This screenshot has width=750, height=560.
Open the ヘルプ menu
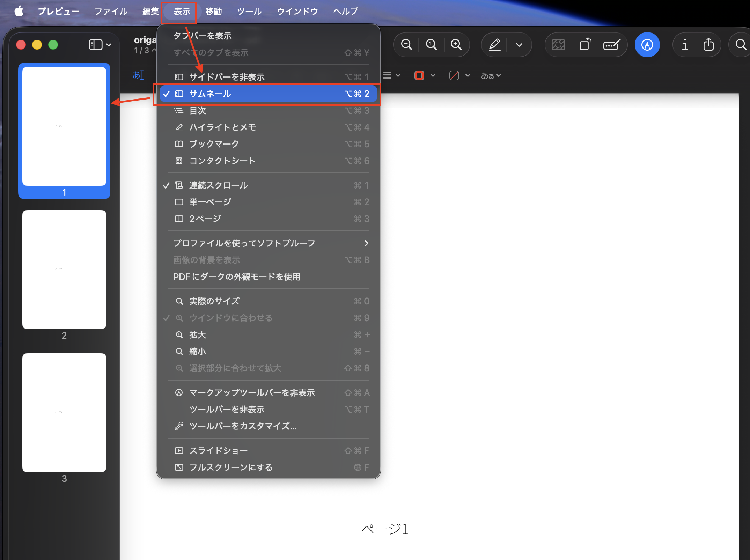click(345, 11)
